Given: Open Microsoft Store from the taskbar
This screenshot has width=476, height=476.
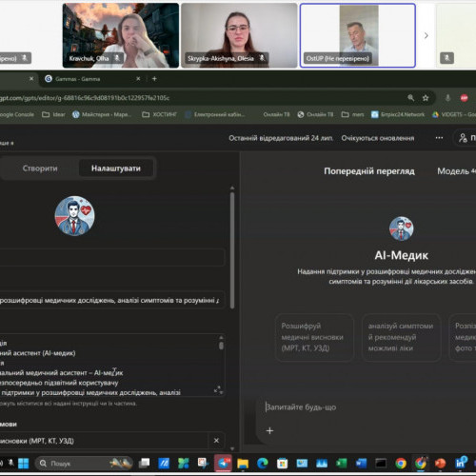Looking at the screenshot, I should tap(282, 464).
